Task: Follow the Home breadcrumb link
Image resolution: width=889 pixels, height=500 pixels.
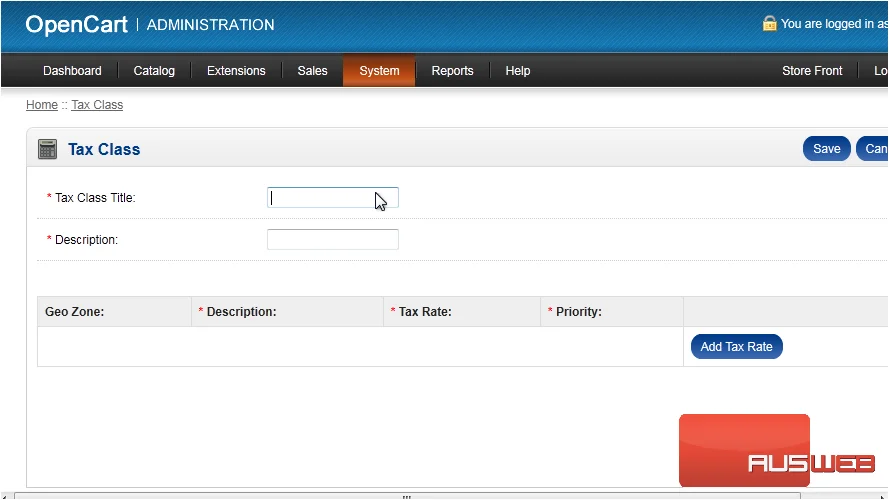Action: click(42, 105)
